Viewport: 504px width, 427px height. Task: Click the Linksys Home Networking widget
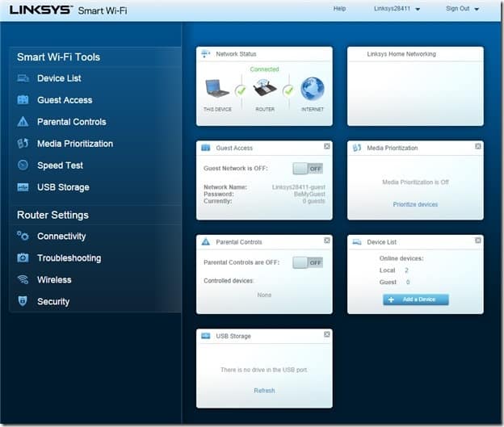pyautogui.click(x=415, y=86)
